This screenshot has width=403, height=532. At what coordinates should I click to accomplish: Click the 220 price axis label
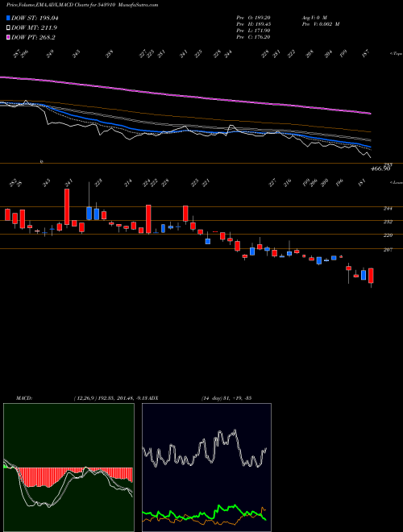tap(388, 235)
